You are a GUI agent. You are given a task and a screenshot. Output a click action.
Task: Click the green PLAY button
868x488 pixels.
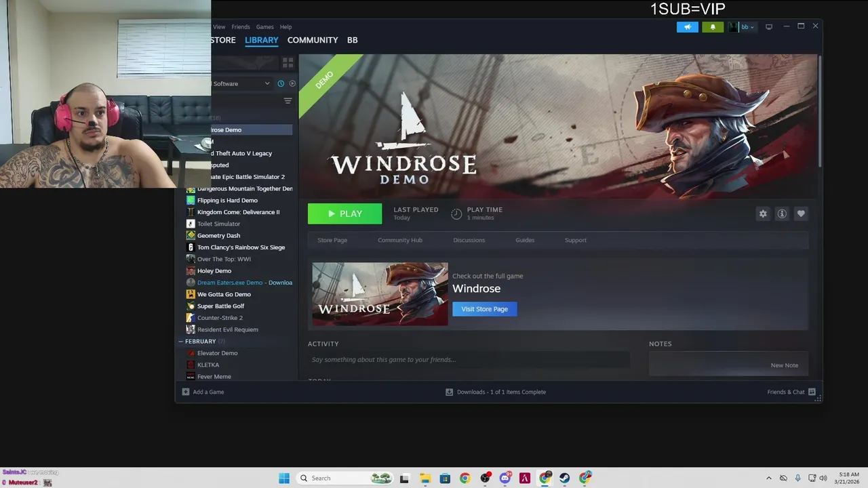coord(344,213)
